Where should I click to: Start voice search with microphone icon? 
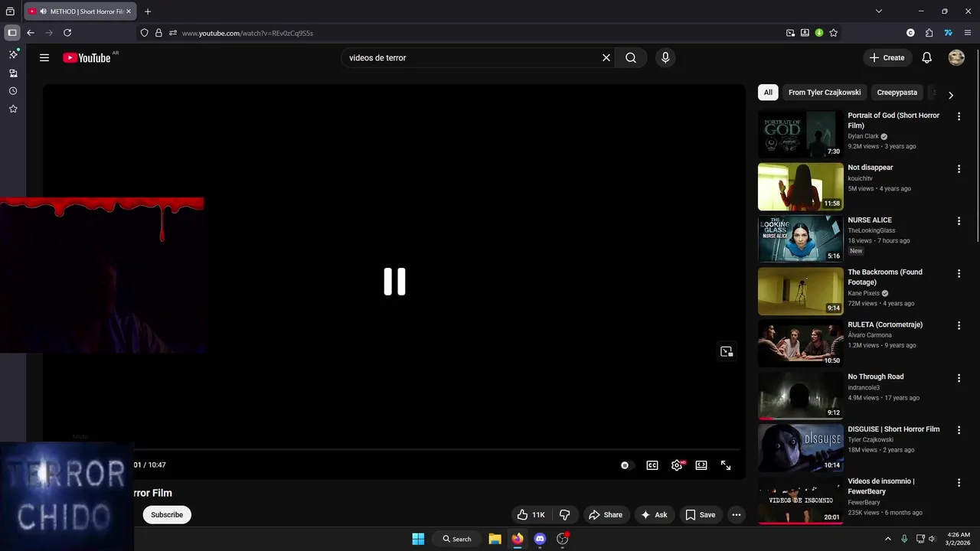click(x=665, y=57)
